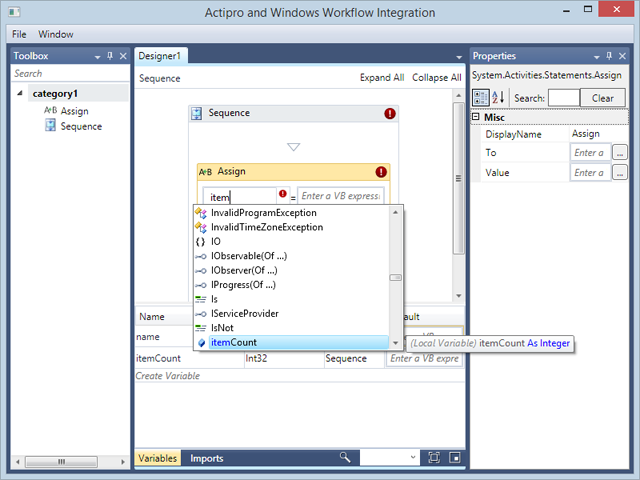Click the Sequence icon in Toolbox
This screenshot has height=480, width=640.
point(50,125)
